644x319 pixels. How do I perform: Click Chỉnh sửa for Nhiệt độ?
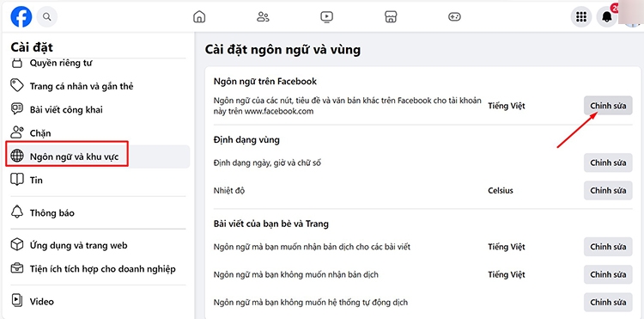click(x=608, y=190)
